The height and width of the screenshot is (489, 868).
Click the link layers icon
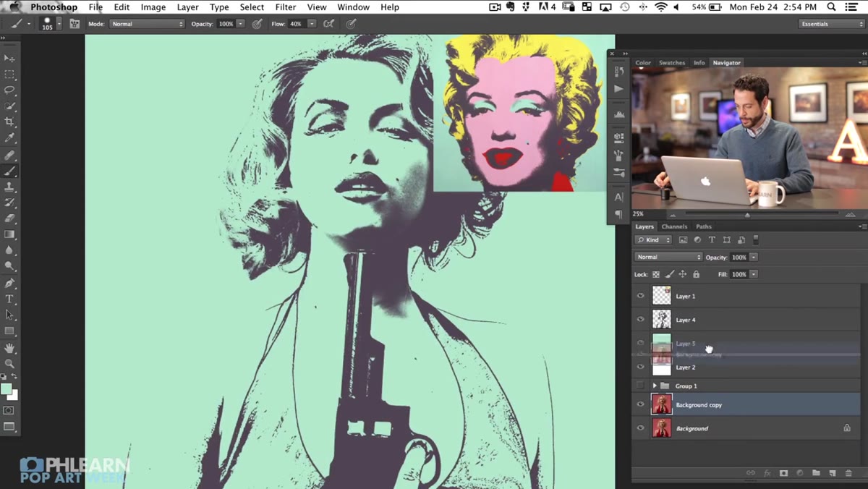[x=750, y=473]
